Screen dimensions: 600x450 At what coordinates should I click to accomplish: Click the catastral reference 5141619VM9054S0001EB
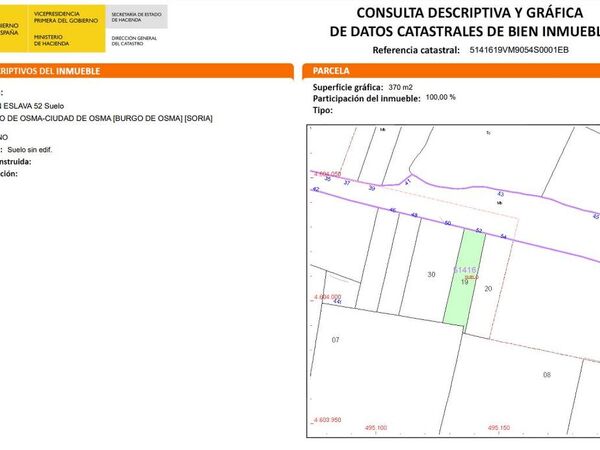tap(519, 50)
